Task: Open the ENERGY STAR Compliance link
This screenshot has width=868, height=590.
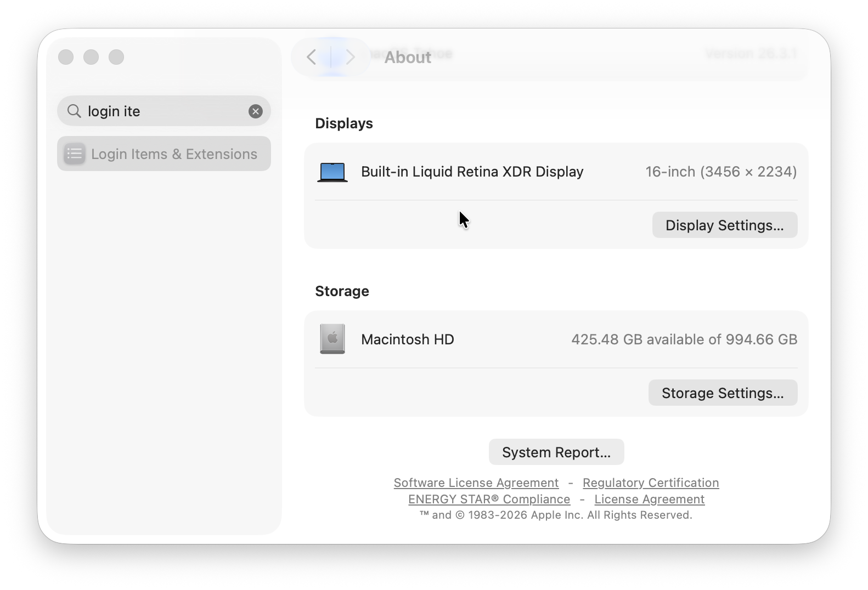Action: click(488, 499)
